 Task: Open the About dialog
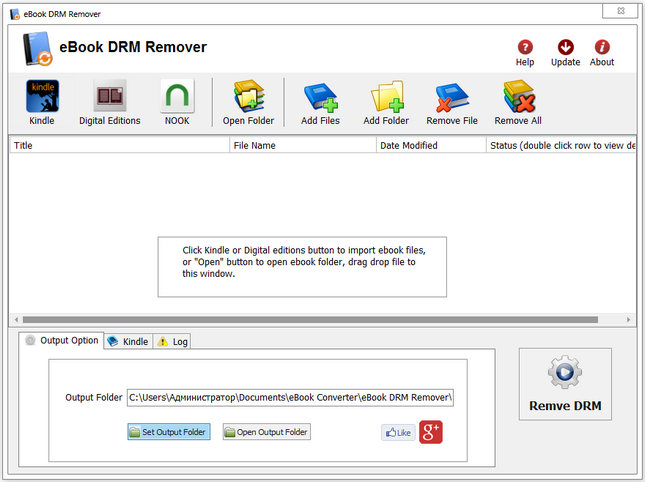click(x=602, y=48)
